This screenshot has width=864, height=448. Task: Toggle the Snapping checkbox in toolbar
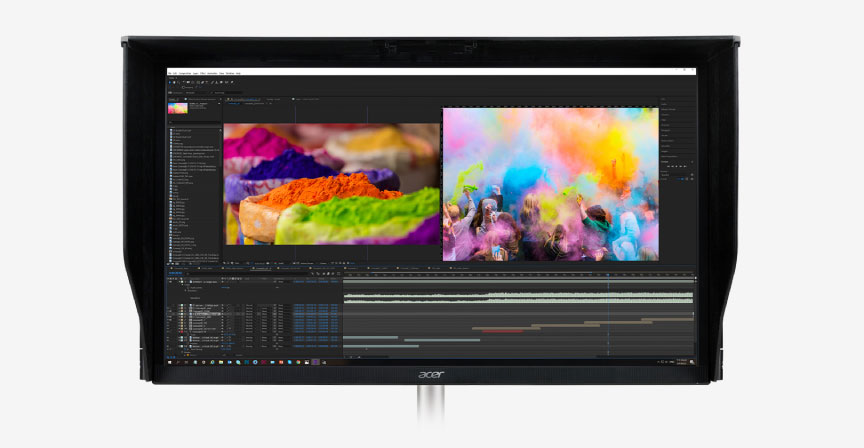click(183, 87)
